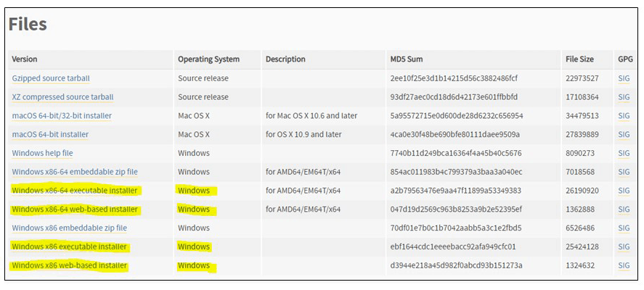Download Windows x86-64 embeddable zip file
Image resolution: width=644 pixels, height=290 pixels.
pos(75,172)
